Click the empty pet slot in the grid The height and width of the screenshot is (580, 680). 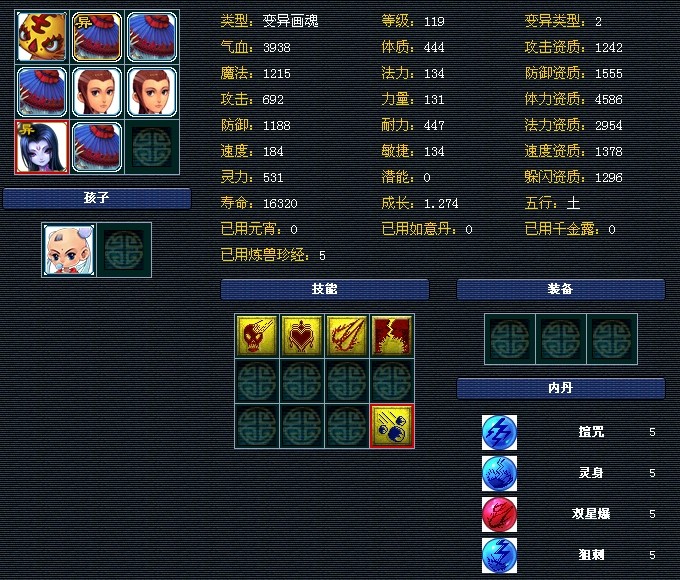point(152,147)
